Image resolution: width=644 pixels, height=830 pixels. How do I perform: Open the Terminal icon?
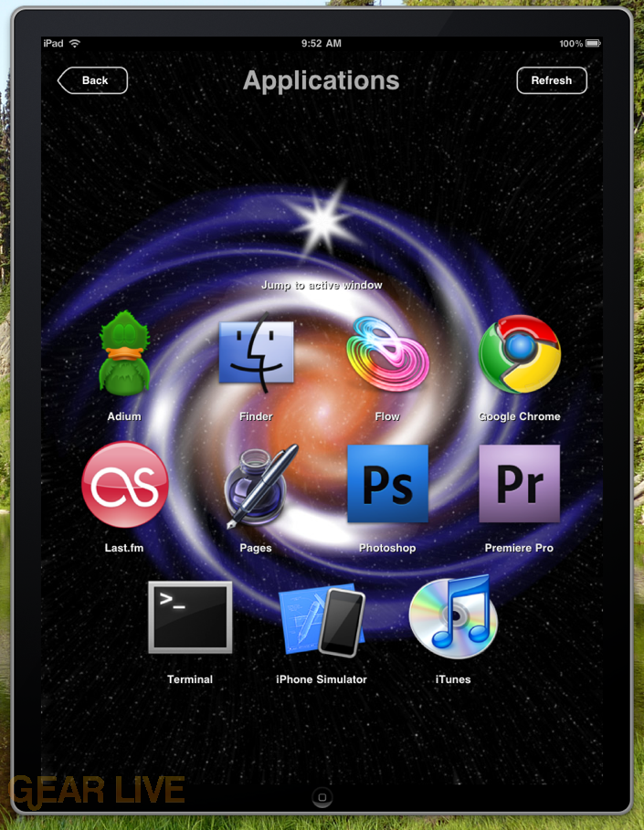coord(190,617)
